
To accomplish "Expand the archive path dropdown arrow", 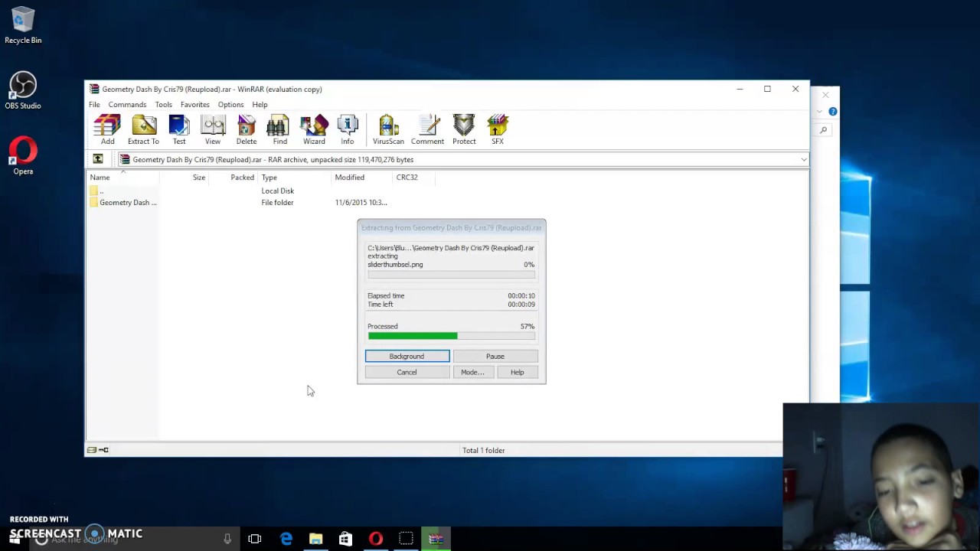I will click(803, 159).
